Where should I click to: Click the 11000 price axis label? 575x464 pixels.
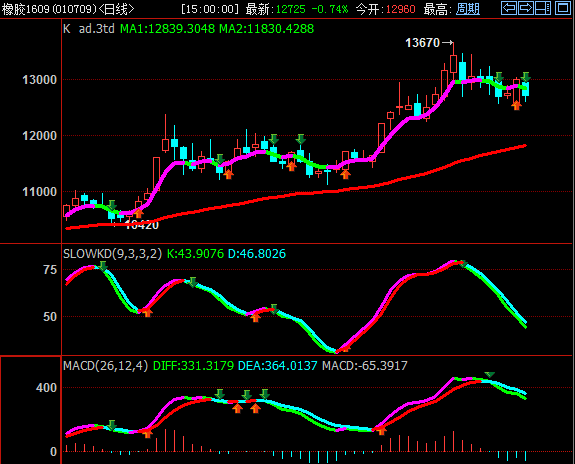40,191
